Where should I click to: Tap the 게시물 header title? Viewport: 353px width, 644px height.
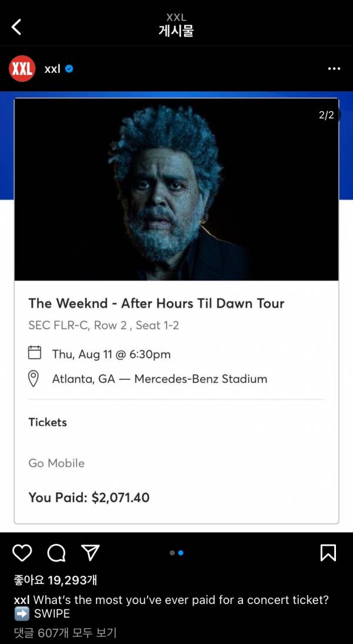click(176, 31)
